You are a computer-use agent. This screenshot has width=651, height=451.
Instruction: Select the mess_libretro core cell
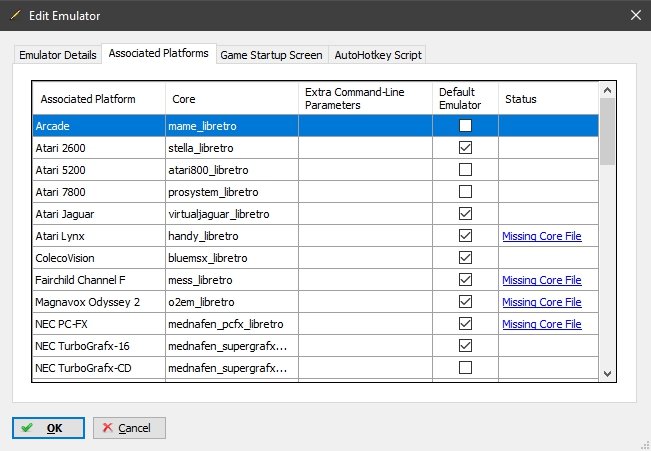[232, 280]
